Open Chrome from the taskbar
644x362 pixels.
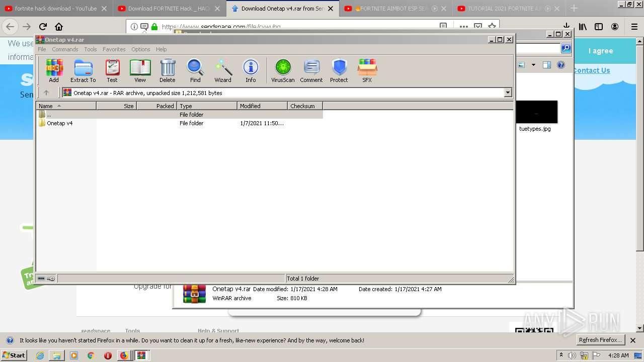tap(91, 355)
